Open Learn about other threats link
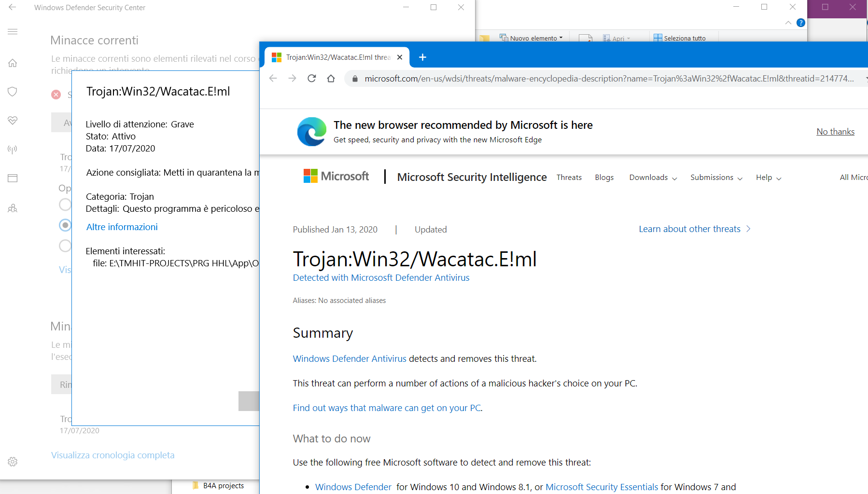Screen dimensions: 868x494 [x=695, y=229]
